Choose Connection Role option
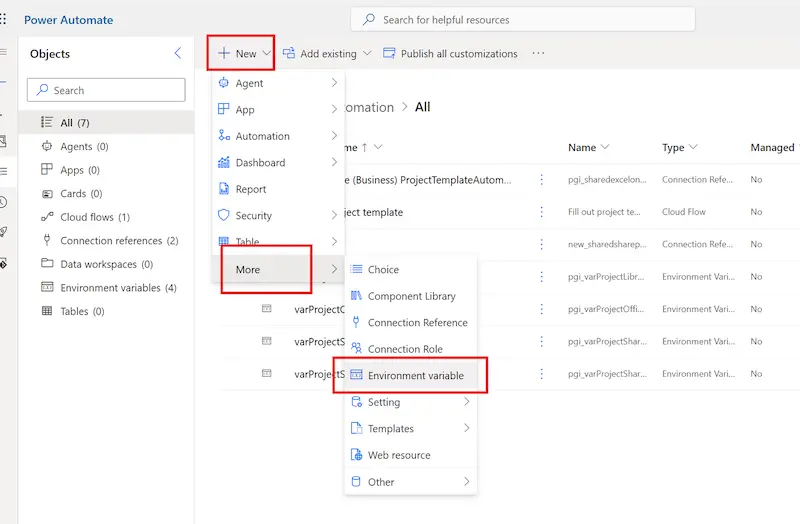Image resolution: width=800 pixels, height=524 pixels. pyautogui.click(x=411, y=348)
